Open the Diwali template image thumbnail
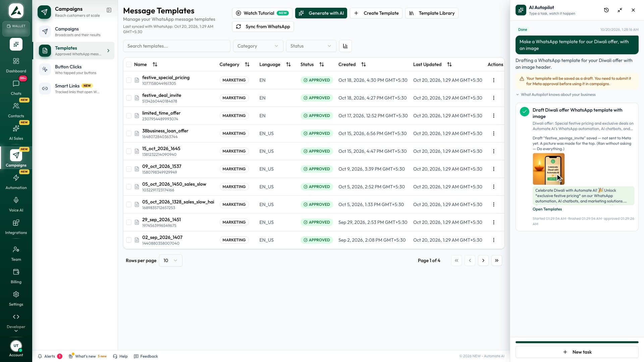This screenshot has height=362, width=644. coord(549,169)
